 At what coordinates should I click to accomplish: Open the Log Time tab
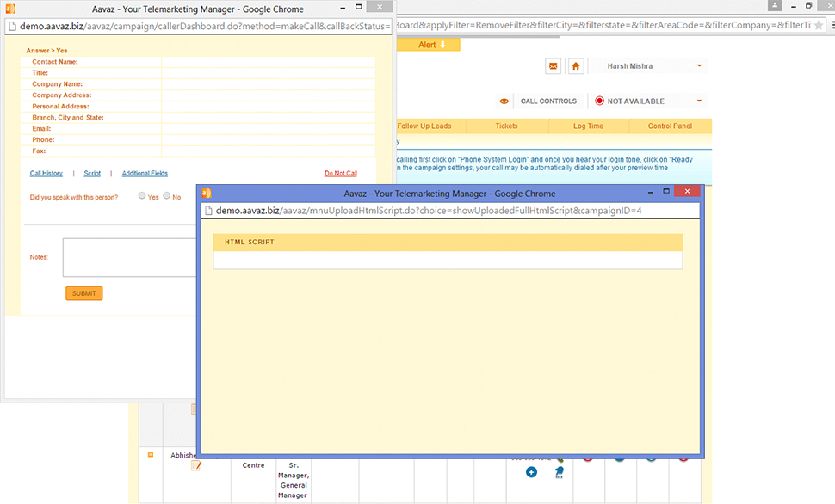tap(589, 126)
